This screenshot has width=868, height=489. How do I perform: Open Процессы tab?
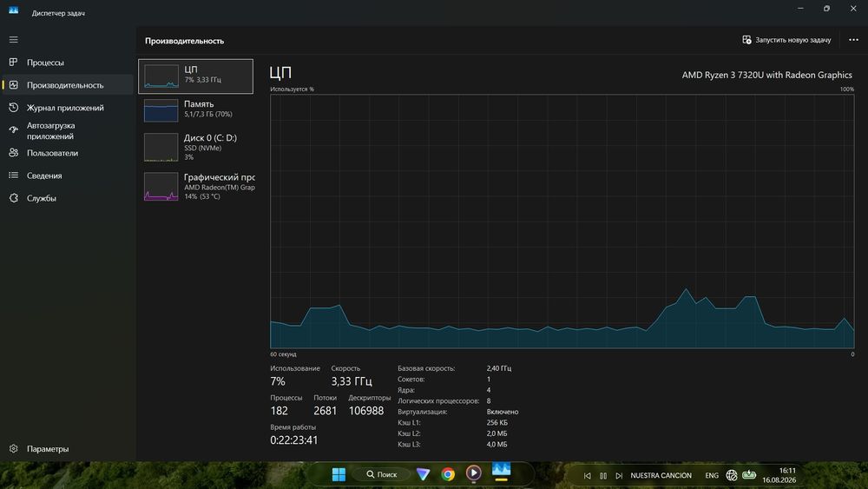[68, 63]
